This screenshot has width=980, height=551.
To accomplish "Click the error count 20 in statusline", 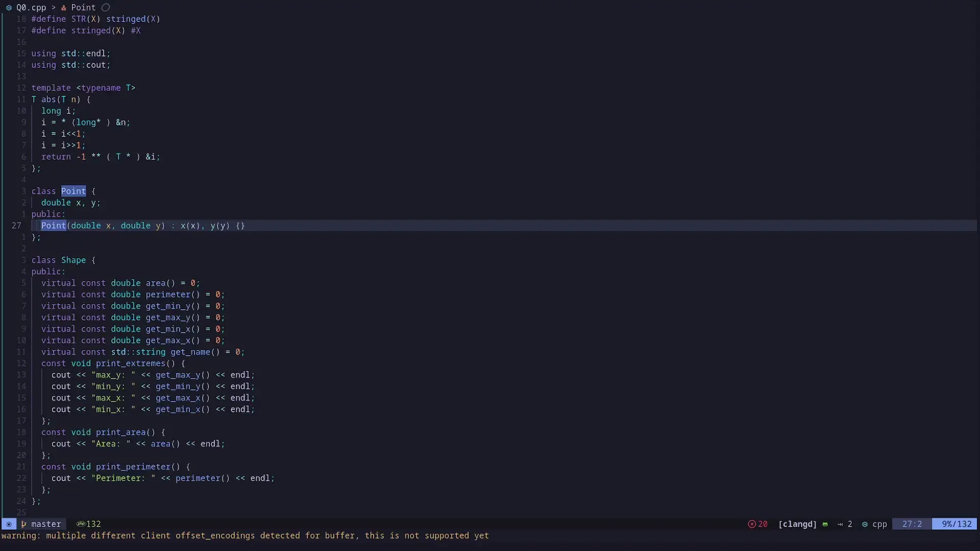I will (x=763, y=524).
